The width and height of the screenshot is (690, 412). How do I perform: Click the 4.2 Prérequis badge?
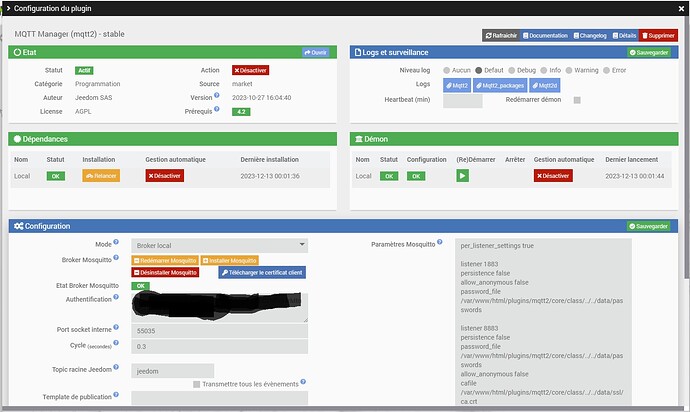(x=241, y=112)
